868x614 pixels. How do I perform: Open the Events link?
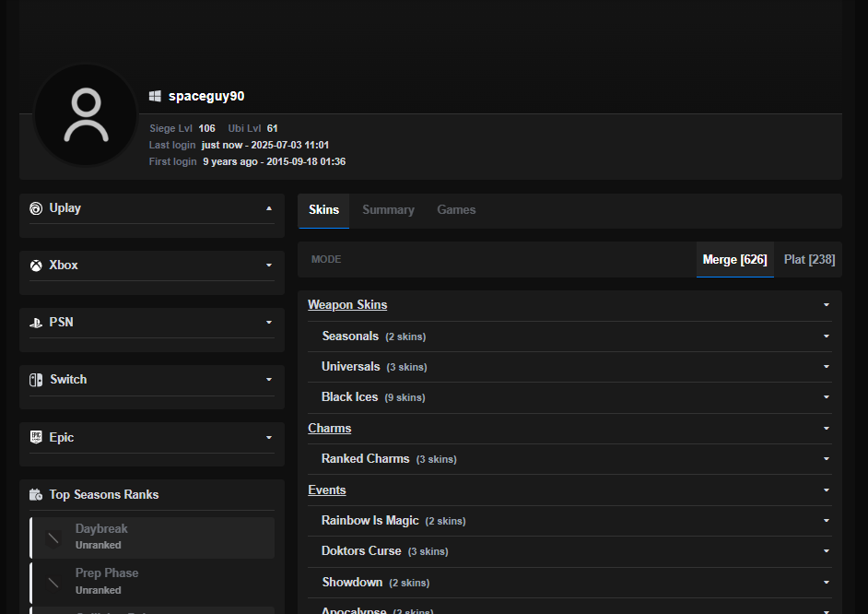pos(327,490)
